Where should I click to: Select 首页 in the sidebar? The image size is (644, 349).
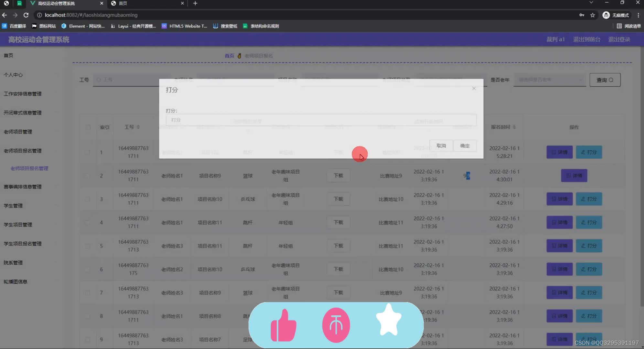(x=8, y=56)
